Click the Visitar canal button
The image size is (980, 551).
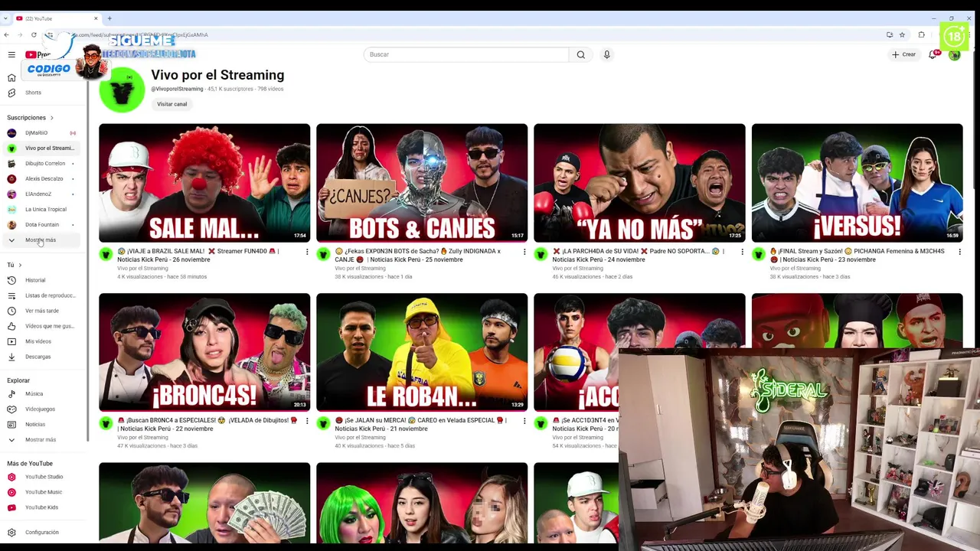tap(171, 104)
